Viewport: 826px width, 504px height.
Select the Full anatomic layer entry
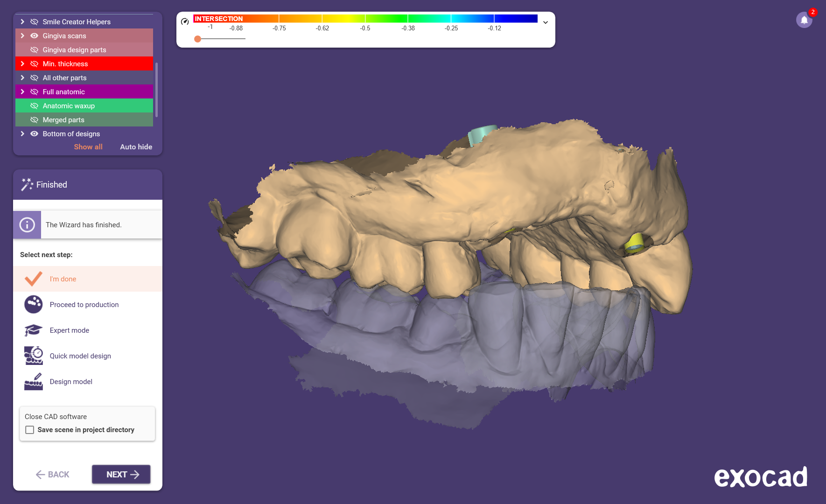[x=64, y=92]
